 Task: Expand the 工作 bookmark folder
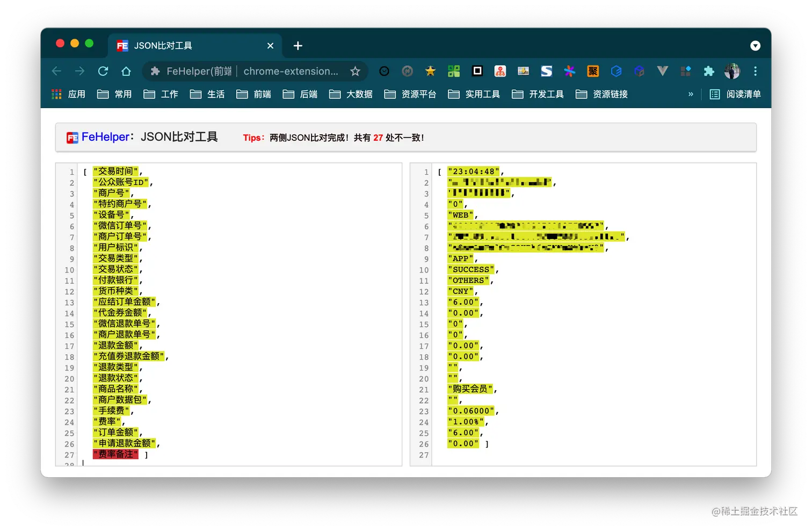coord(161,94)
